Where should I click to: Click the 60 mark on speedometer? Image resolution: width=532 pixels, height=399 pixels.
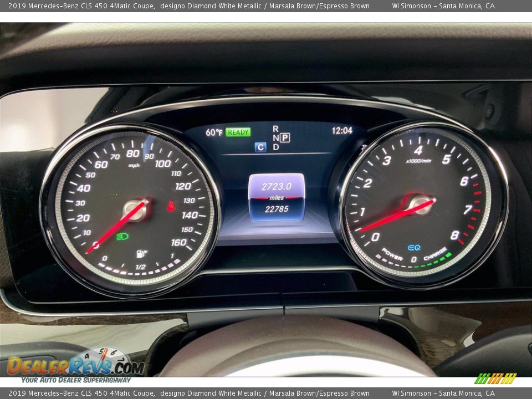point(101,165)
